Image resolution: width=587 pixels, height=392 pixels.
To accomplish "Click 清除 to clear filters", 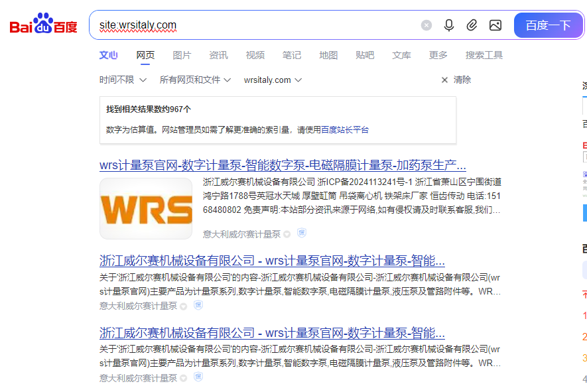I will [456, 80].
